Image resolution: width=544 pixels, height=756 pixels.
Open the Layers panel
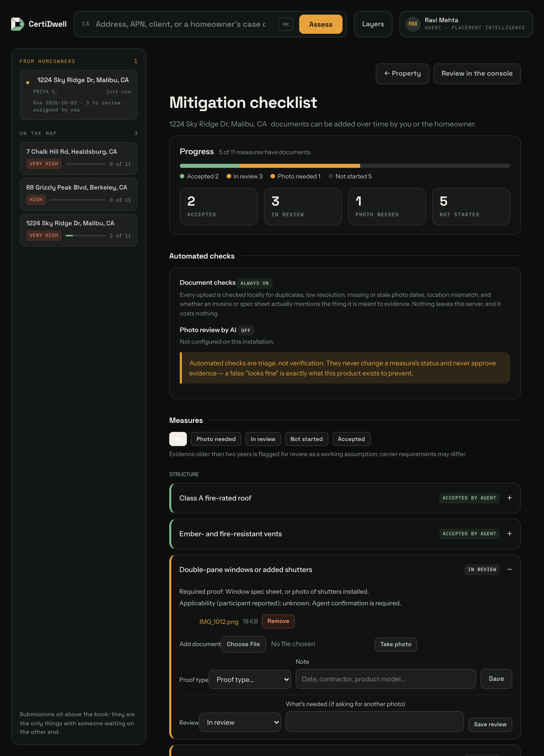pos(373,24)
